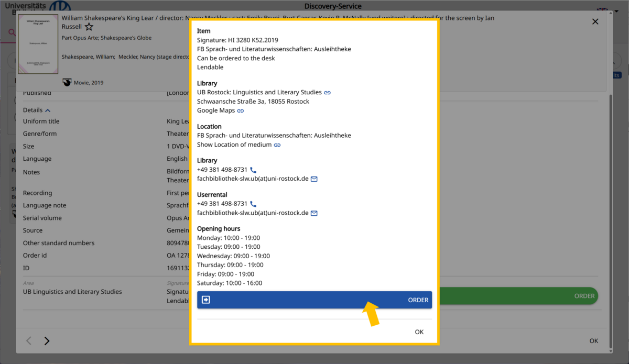Click Shakespeare, William author name

(88, 57)
